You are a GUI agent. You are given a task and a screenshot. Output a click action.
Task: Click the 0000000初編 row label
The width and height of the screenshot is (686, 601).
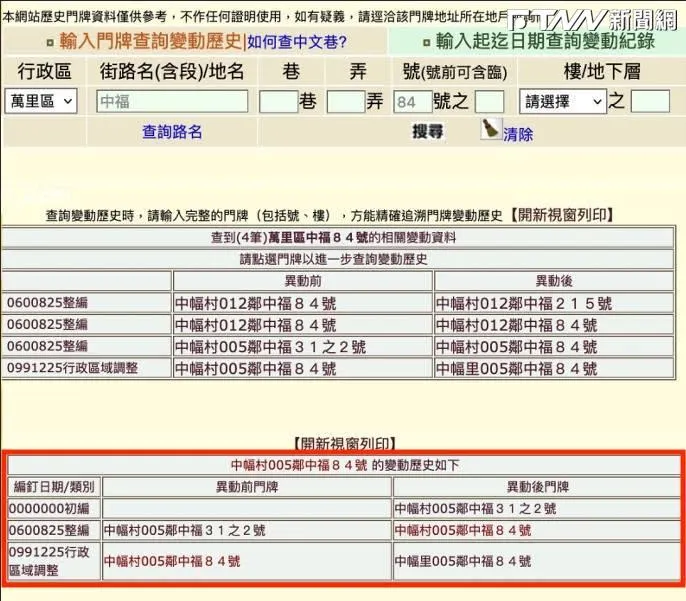(x=49, y=508)
